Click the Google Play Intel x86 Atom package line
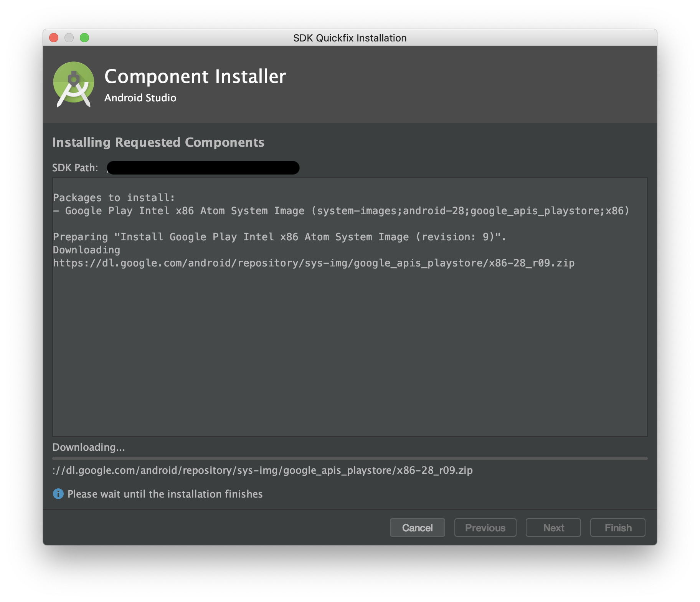Image resolution: width=700 pixels, height=602 pixels. coord(341,211)
